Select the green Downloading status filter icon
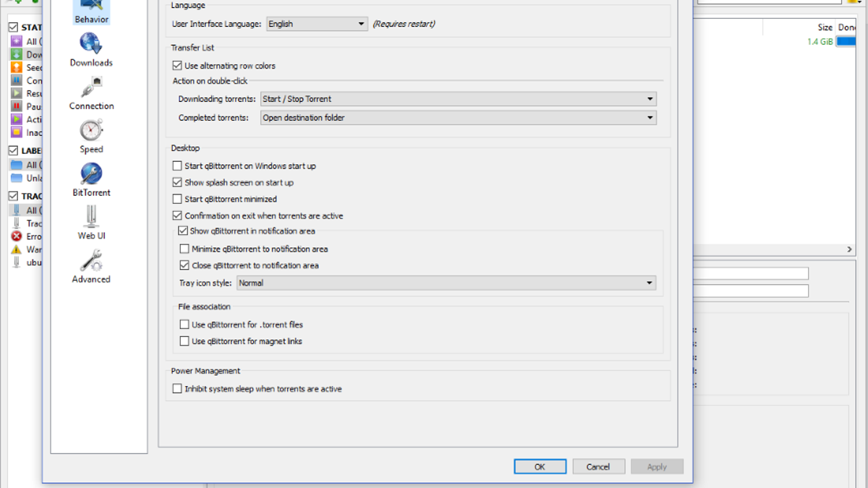The width and height of the screenshot is (868, 488). (16, 54)
